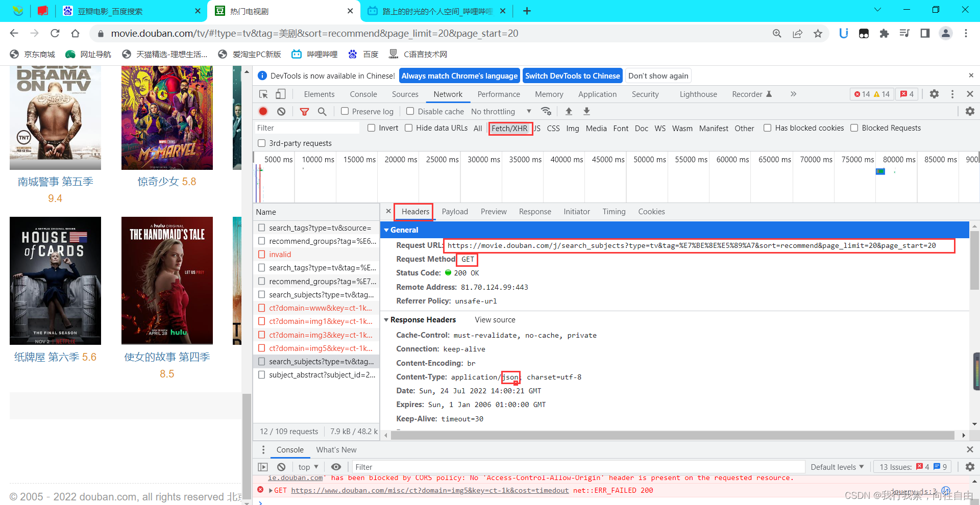Check the Invert filter option
The image size is (980, 505).
[372, 128]
